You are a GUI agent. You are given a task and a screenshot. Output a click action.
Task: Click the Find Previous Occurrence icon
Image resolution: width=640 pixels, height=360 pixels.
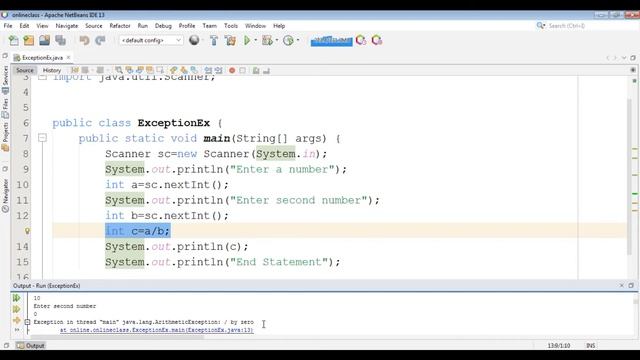[129, 70]
